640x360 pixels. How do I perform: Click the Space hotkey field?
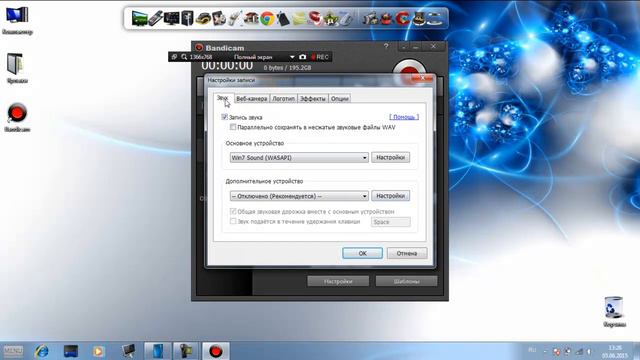click(x=391, y=222)
